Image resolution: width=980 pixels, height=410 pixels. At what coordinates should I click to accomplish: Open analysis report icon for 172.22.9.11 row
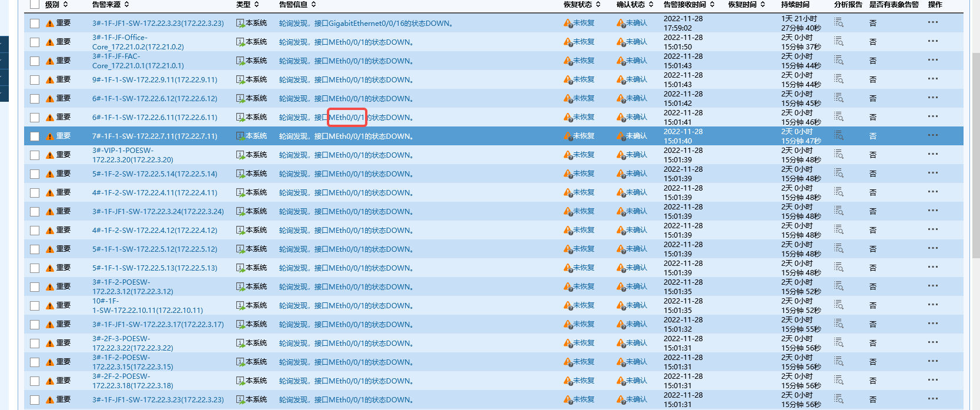[839, 79]
